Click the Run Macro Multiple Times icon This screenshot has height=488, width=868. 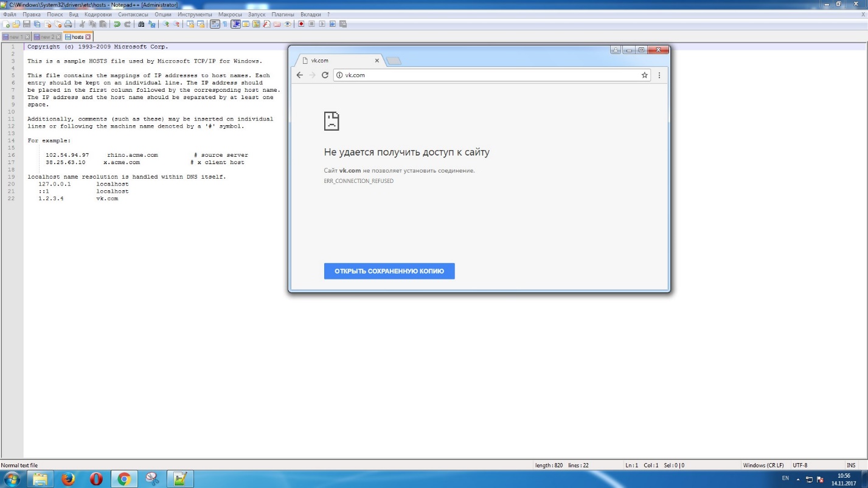[x=332, y=24]
